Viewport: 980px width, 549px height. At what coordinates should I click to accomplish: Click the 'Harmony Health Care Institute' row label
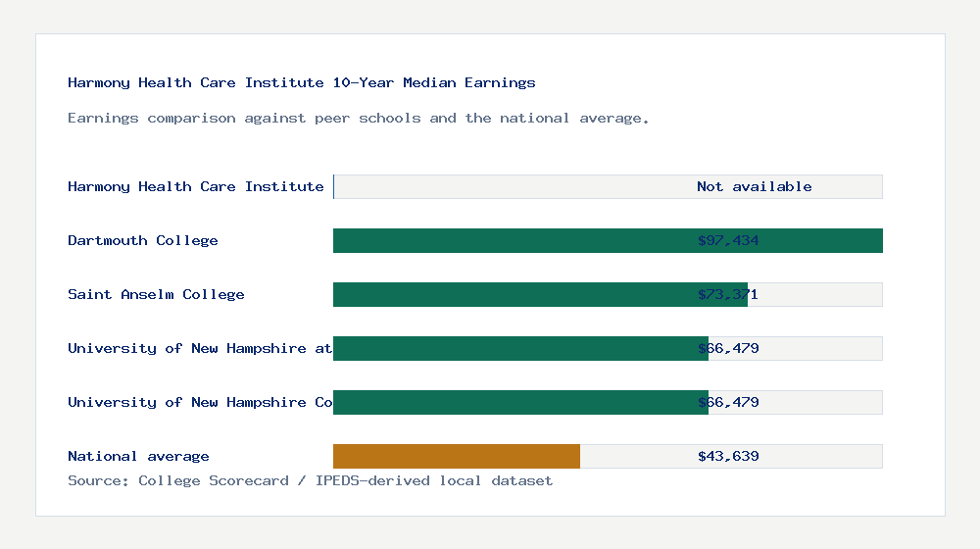[x=196, y=186]
